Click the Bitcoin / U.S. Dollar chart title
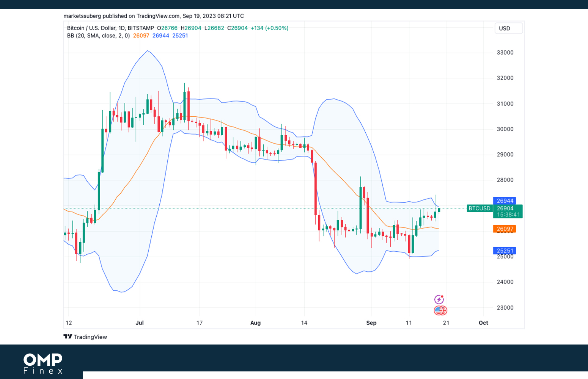Viewport: 588px width, 379px height. click(x=110, y=28)
